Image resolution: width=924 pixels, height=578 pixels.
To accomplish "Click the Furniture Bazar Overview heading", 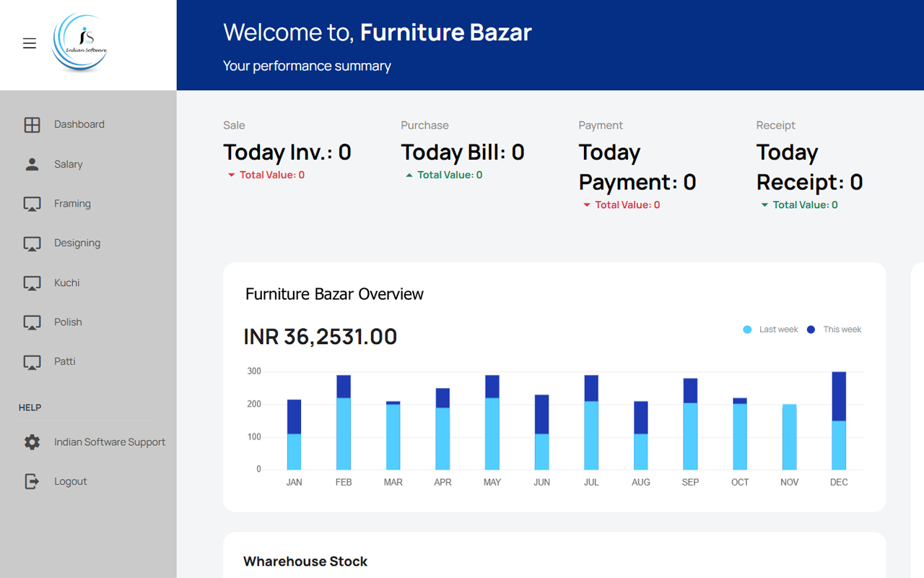I will click(x=334, y=294).
